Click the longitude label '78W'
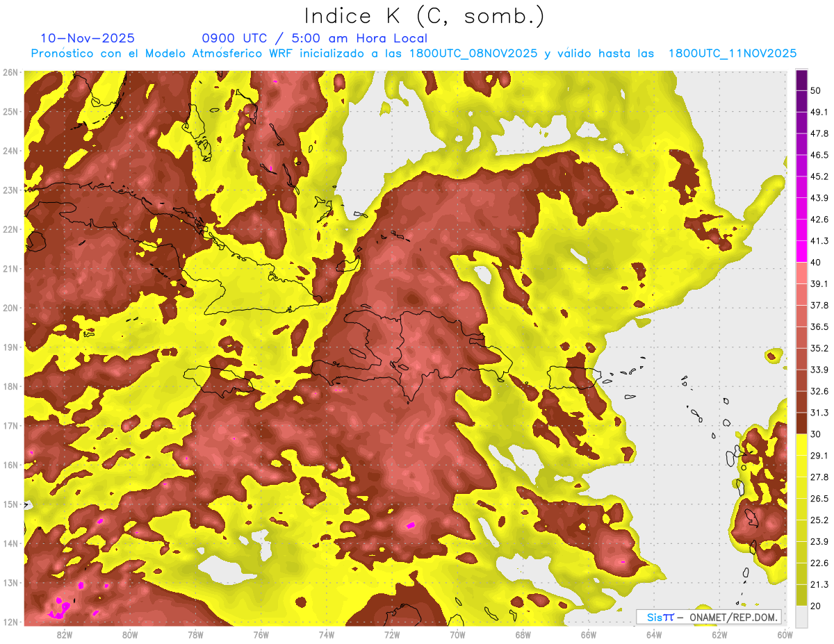This screenshot has height=644, width=834. (195, 635)
